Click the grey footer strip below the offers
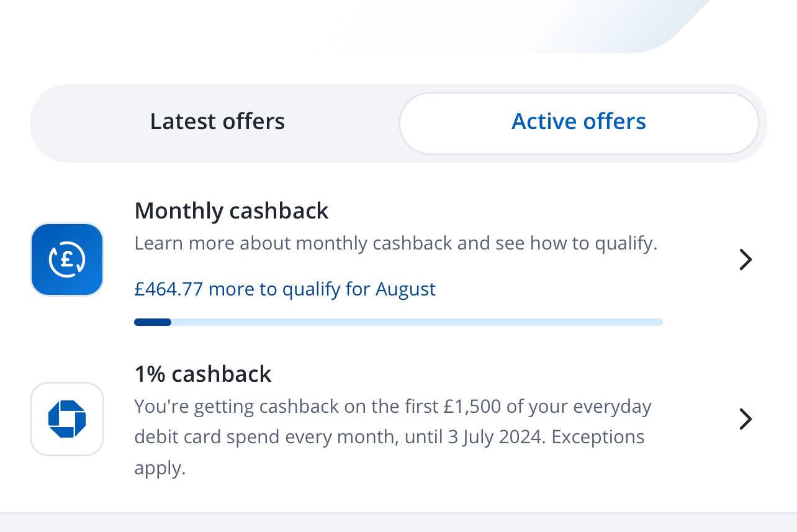The width and height of the screenshot is (797, 532). (398, 523)
